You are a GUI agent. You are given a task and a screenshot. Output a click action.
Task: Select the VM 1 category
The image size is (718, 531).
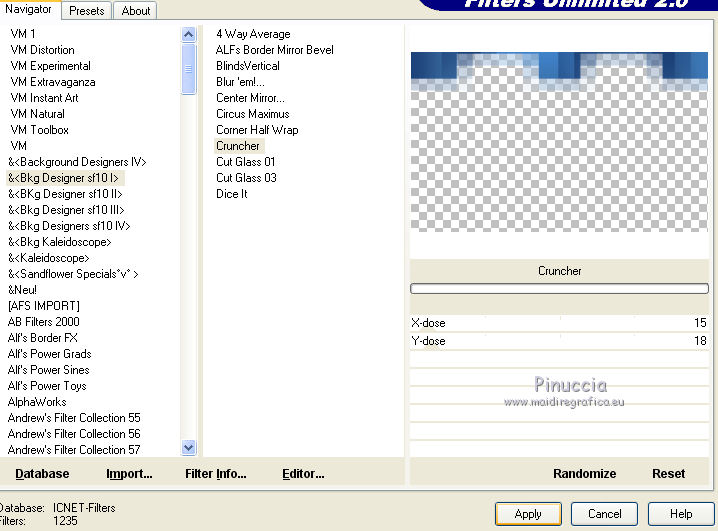tap(23, 34)
